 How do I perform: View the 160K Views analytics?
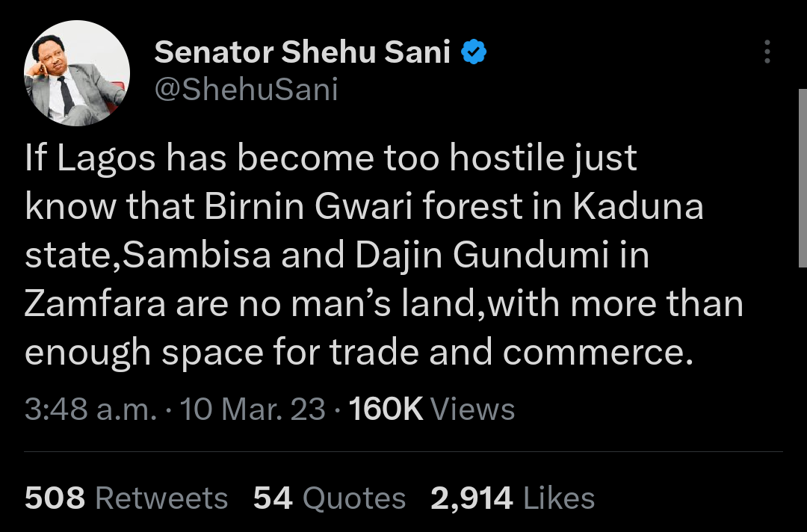(x=432, y=409)
